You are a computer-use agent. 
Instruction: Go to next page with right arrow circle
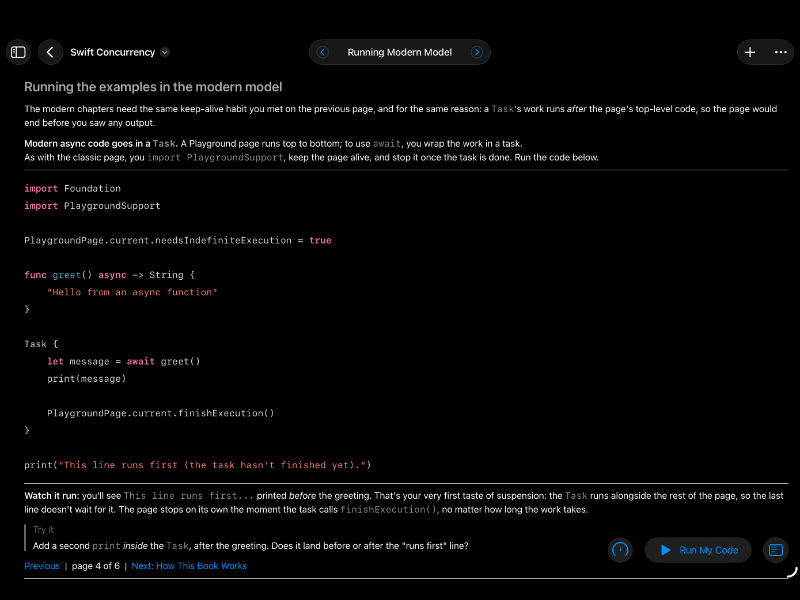[477, 52]
